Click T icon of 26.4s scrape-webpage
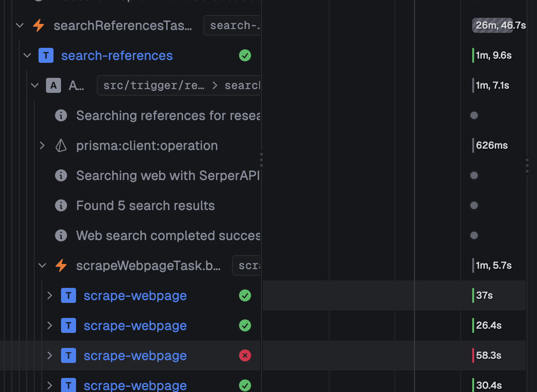 69,325
